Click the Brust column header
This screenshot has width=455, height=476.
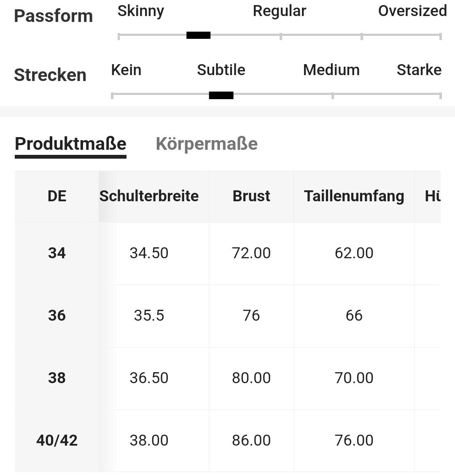pyautogui.click(x=251, y=196)
